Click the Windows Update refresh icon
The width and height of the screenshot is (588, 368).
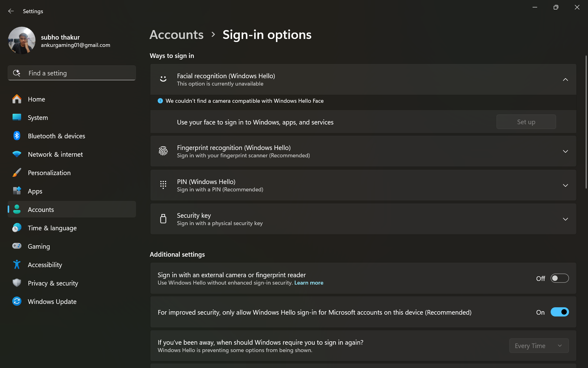[x=17, y=301]
